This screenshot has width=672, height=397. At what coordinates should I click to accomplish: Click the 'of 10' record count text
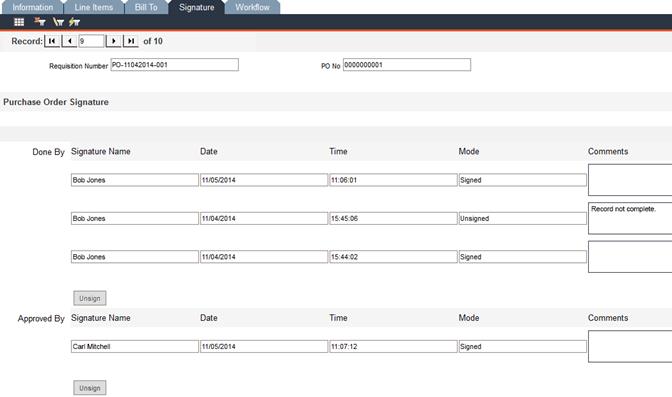tap(153, 41)
